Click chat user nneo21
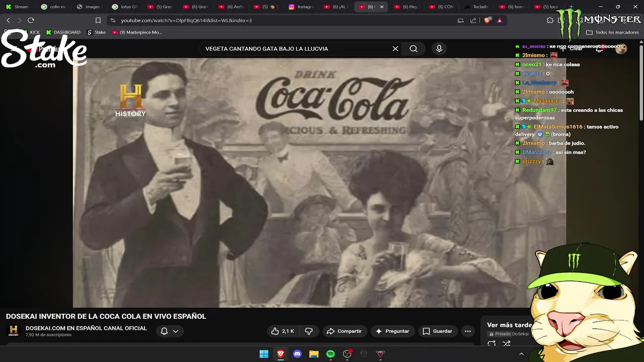This screenshot has width=644, height=362. click(532, 64)
